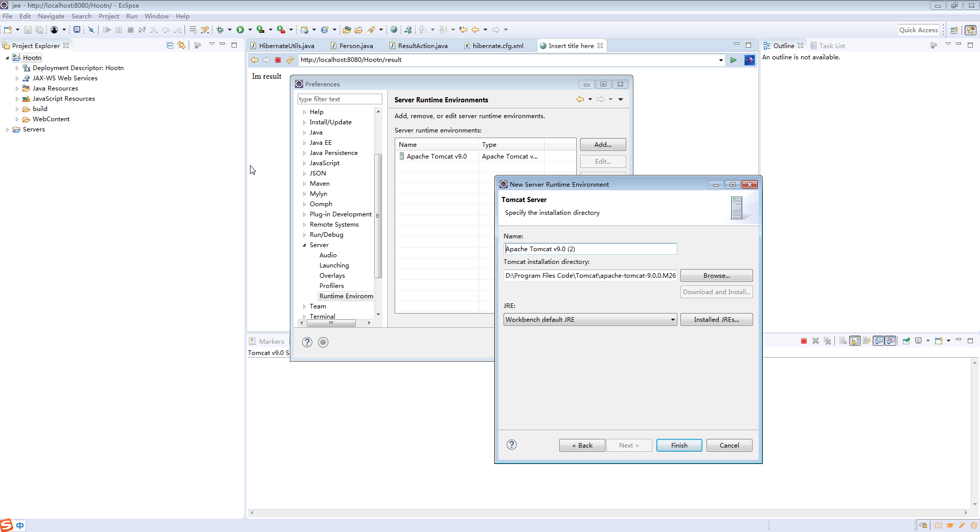This screenshot has width=980, height=532.
Task: Click the Installed JREs button
Action: tap(716, 320)
